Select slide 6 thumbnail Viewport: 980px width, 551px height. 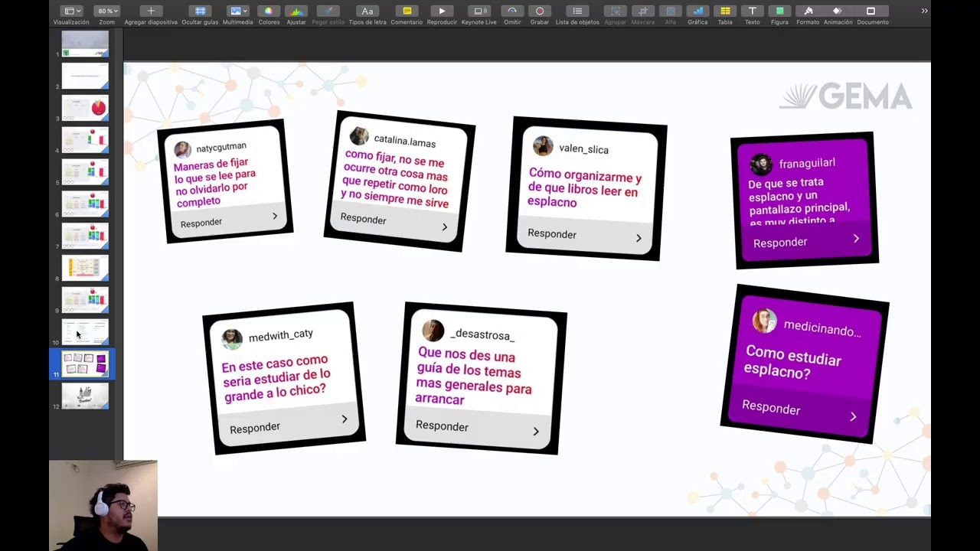click(x=85, y=204)
